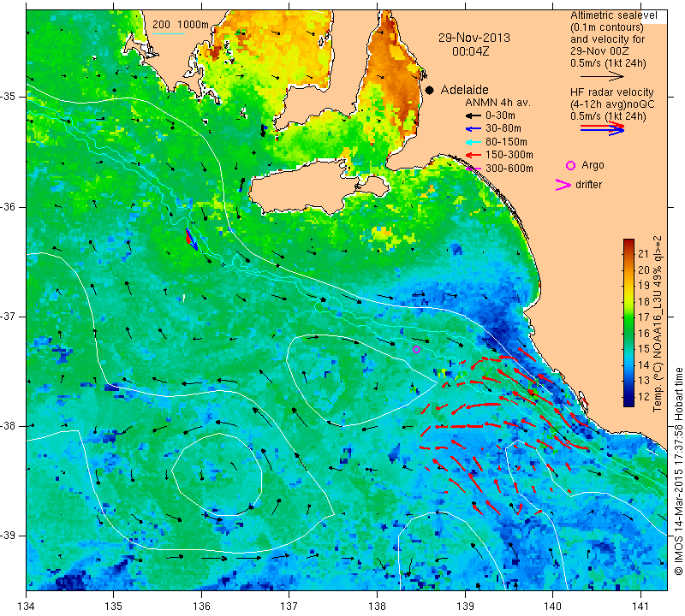Click the 135 longitude axis label
The image size is (685, 616).
(114, 606)
